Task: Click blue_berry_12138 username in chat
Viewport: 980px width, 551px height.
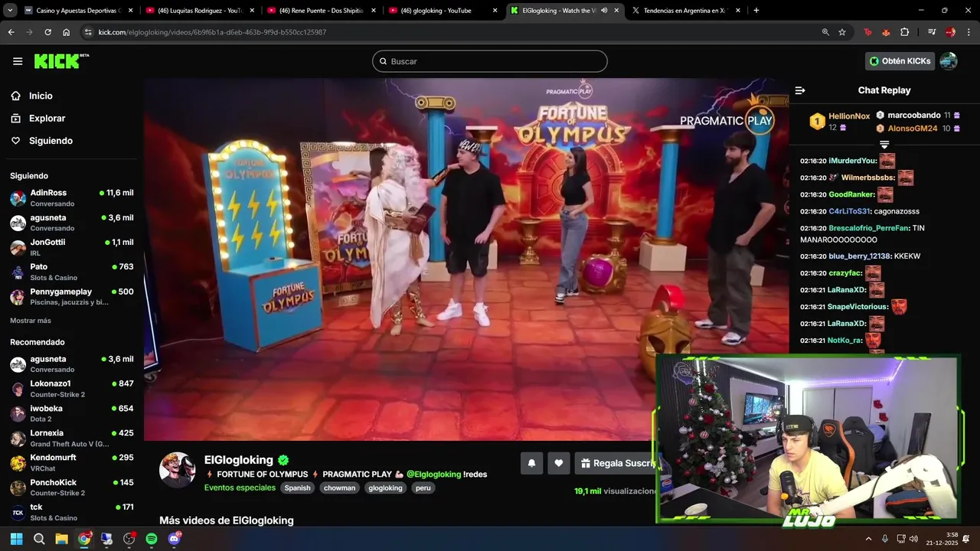Action: pos(859,256)
